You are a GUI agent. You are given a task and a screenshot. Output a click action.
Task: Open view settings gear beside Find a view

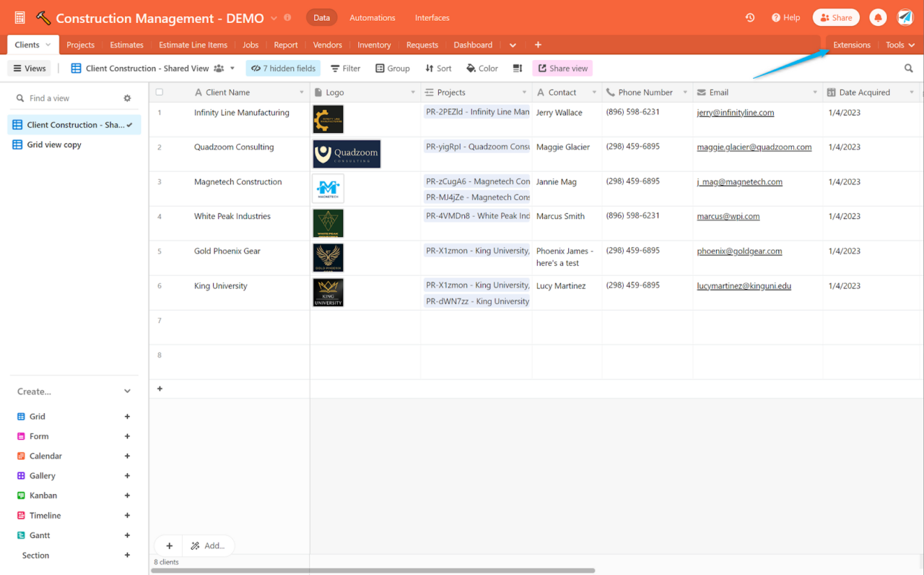[x=127, y=98]
